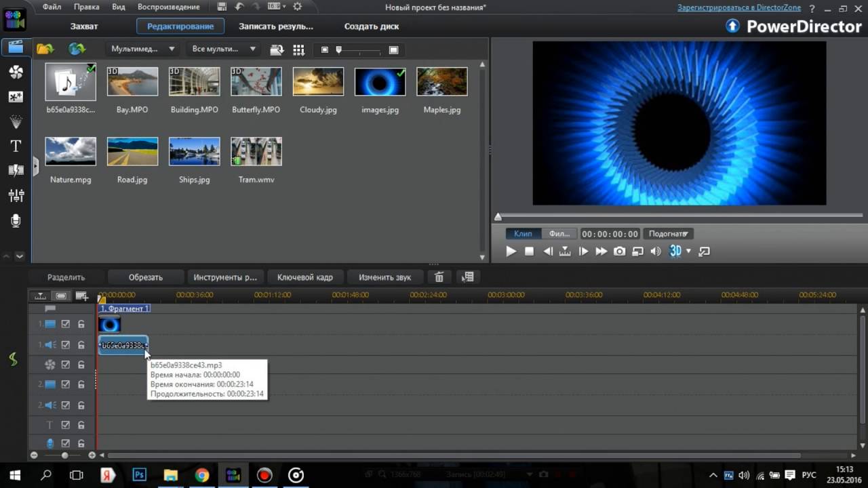Open the Подогнать zoom dropdown
The image size is (868, 488).
click(x=668, y=234)
